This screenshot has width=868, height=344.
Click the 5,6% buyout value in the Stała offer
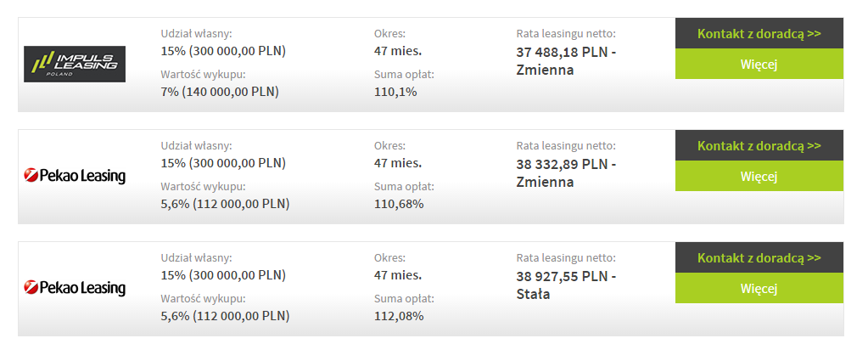(225, 316)
